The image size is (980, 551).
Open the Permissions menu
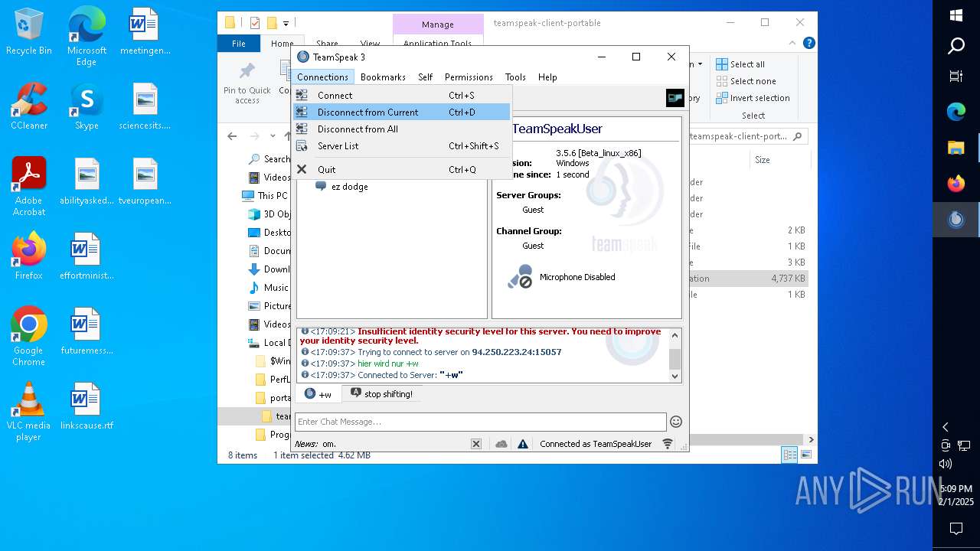[469, 77]
